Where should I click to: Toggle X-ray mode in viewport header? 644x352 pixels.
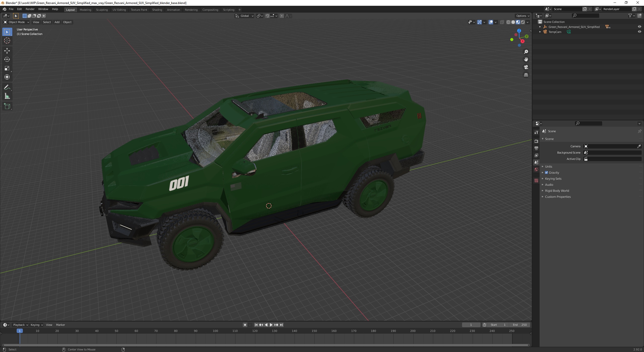pos(502,22)
